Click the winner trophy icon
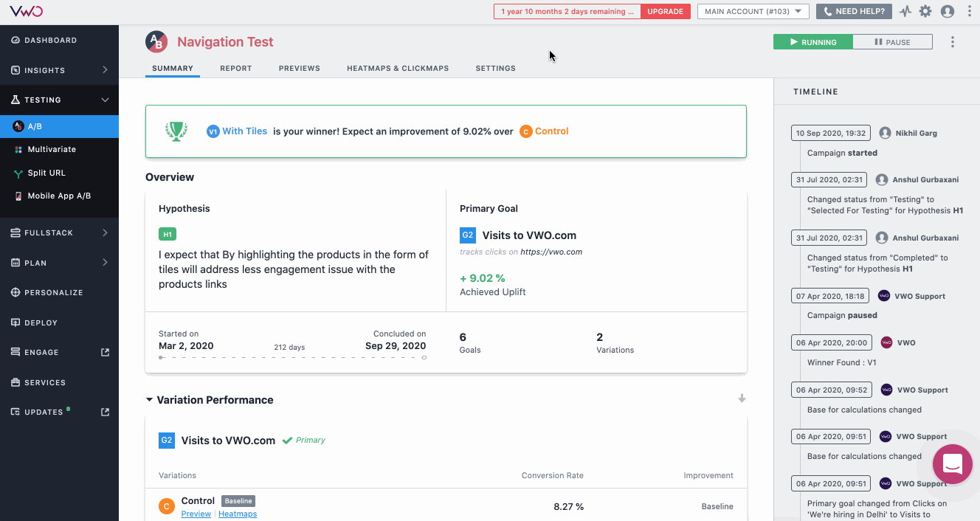This screenshot has width=980, height=521. tap(176, 131)
